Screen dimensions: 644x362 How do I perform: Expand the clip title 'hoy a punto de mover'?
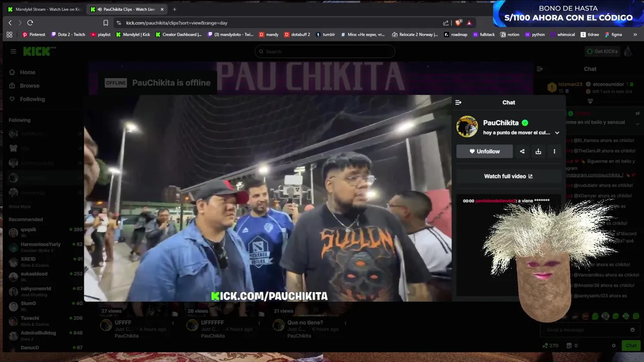pyautogui.click(x=557, y=133)
